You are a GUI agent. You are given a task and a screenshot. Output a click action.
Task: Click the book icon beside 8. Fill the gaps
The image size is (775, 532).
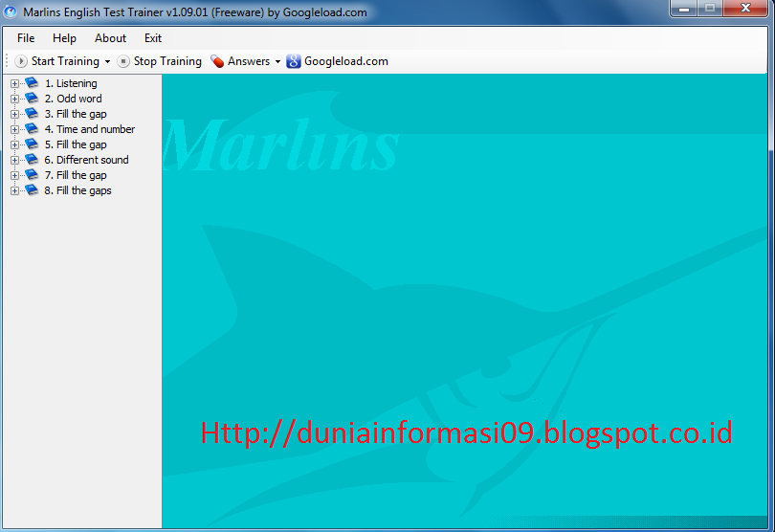tap(32, 189)
